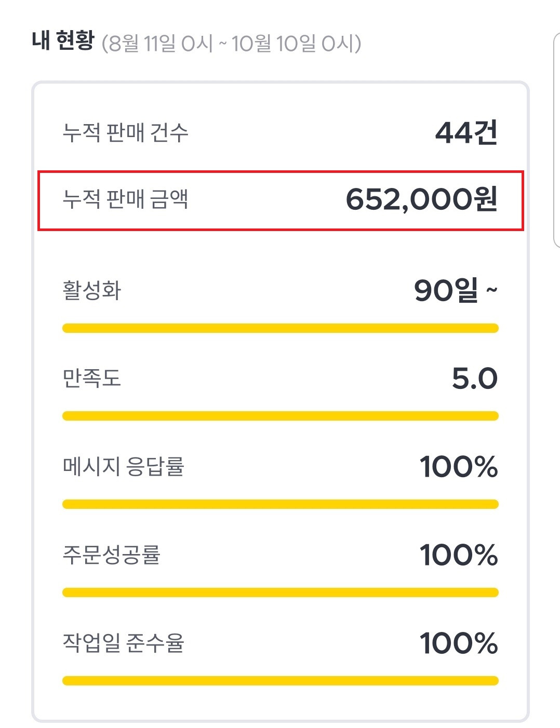This screenshot has height=728, width=560.
Task: Click the yellow 만족도 progress bar
Action: pyautogui.click(x=281, y=416)
